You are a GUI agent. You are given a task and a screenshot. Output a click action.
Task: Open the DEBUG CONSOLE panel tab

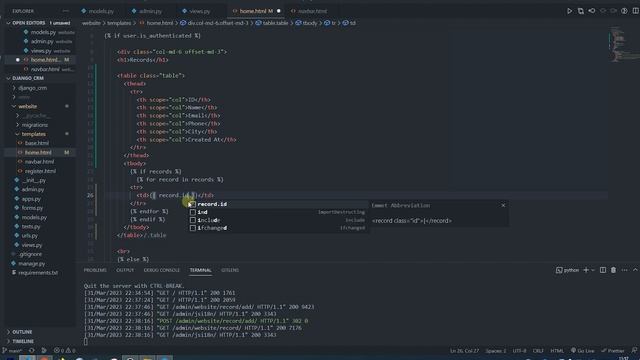click(x=162, y=270)
